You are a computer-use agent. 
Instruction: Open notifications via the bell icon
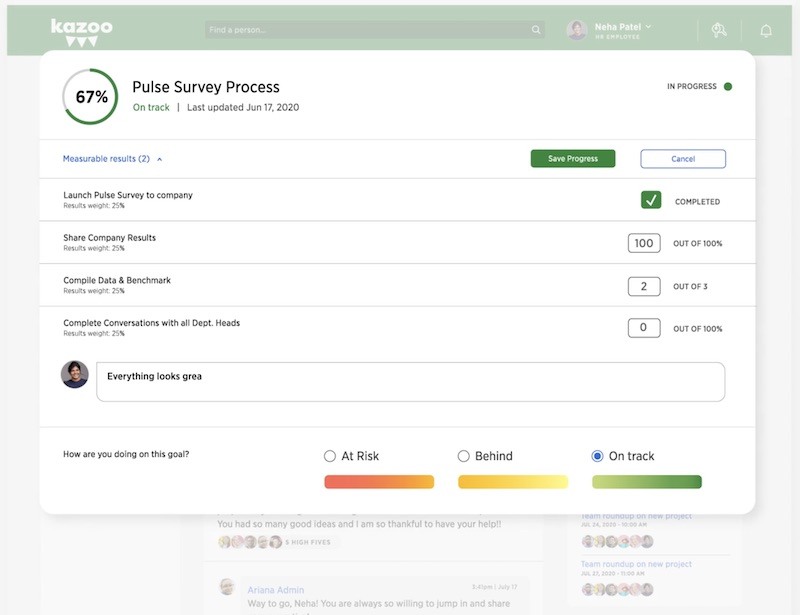pyautogui.click(x=765, y=30)
